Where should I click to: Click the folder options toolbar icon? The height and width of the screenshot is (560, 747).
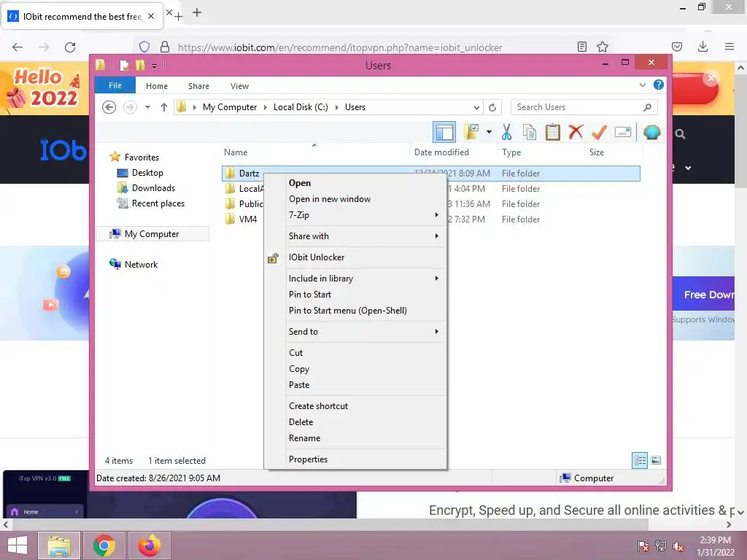pos(471,132)
